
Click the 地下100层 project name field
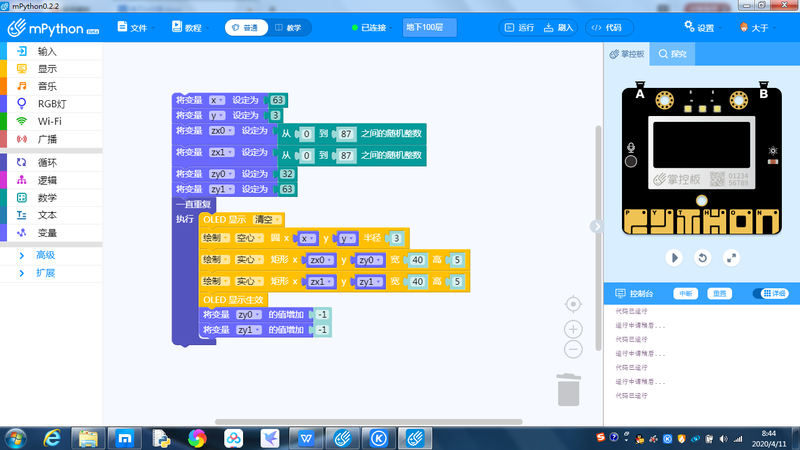point(431,28)
